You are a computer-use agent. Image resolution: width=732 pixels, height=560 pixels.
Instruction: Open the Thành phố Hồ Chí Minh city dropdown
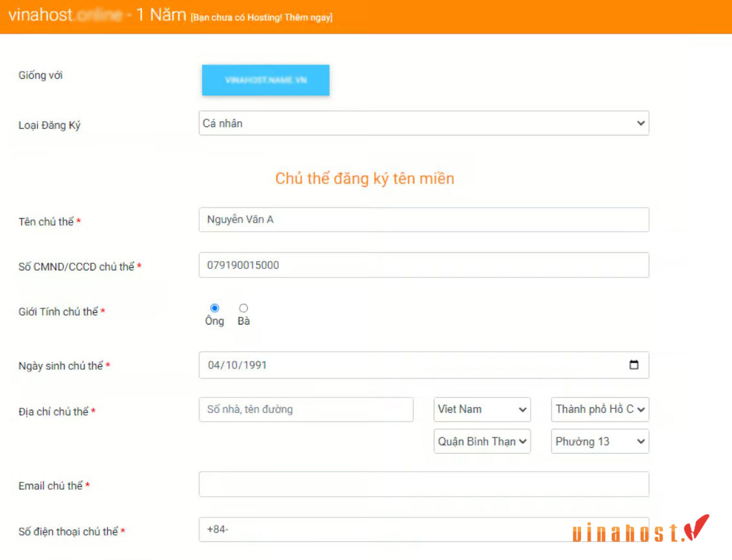click(x=600, y=409)
